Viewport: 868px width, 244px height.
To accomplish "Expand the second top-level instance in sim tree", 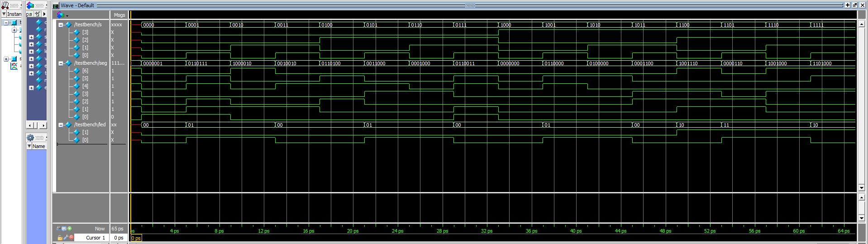I will point(6,59).
